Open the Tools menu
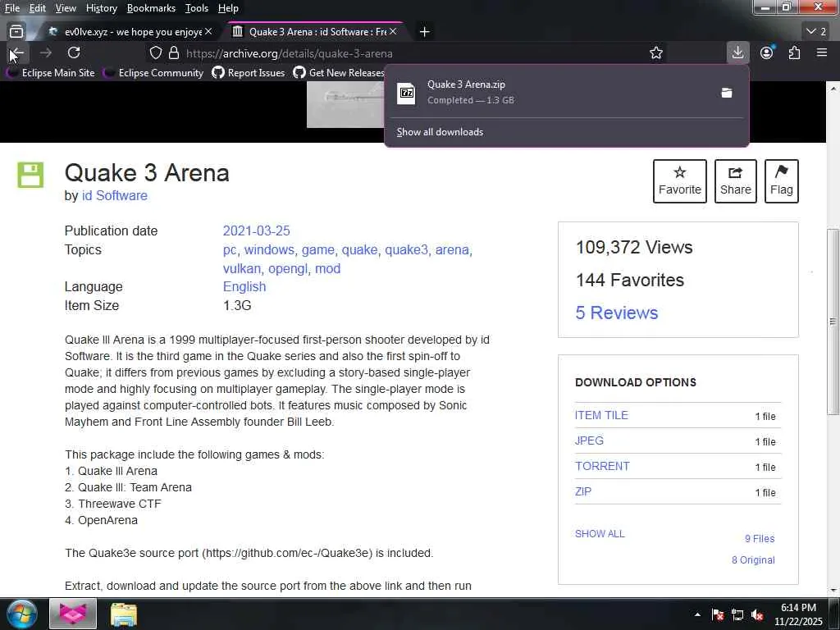 197,8
